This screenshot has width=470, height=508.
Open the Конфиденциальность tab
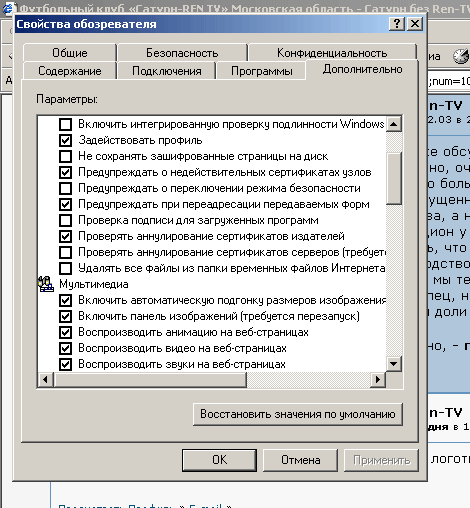pyautogui.click(x=332, y=53)
